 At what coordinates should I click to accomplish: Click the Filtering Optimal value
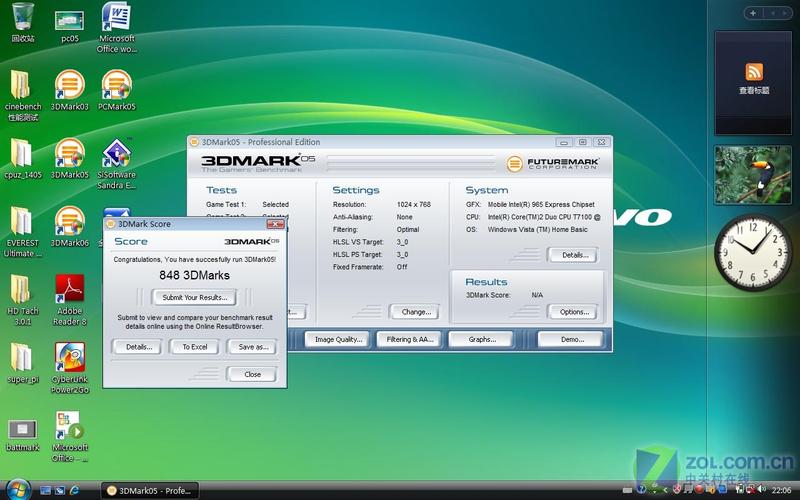[408, 230]
